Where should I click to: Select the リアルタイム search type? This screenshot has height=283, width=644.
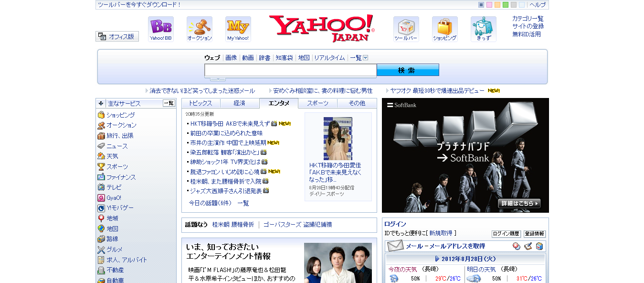pyautogui.click(x=329, y=58)
